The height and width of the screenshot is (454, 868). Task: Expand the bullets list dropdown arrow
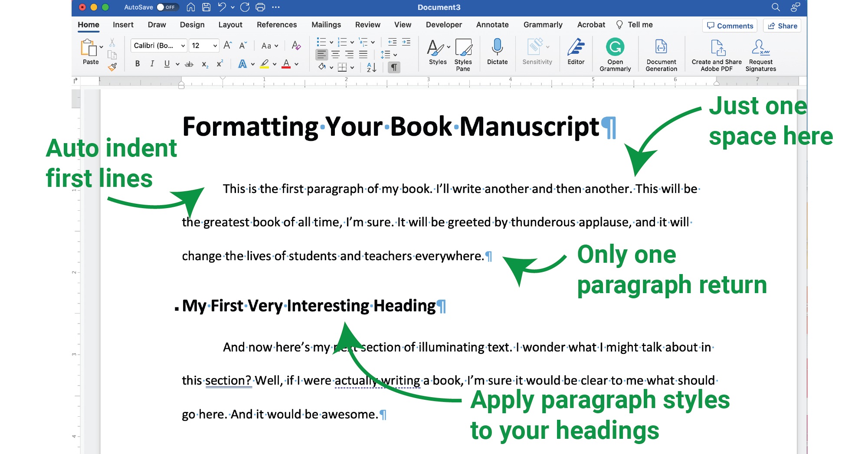[331, 42]
